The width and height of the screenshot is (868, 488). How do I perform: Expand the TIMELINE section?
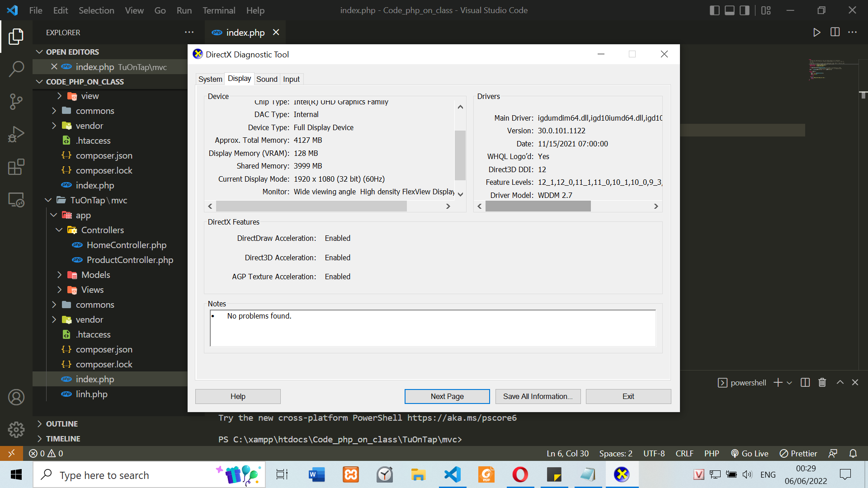pyautogui.click(x=63, y=439)
